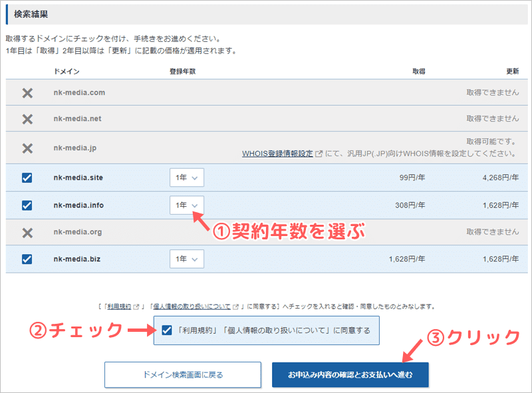The image size is (532, 393).
Task: Click the X icon beside nk-media.jp
Action: click(x=27, y=148)
